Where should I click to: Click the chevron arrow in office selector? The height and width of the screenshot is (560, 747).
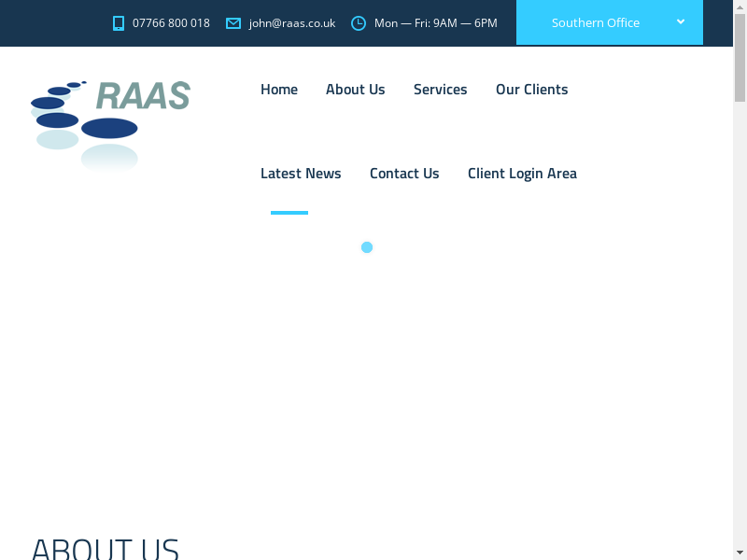tap(681, 21)
